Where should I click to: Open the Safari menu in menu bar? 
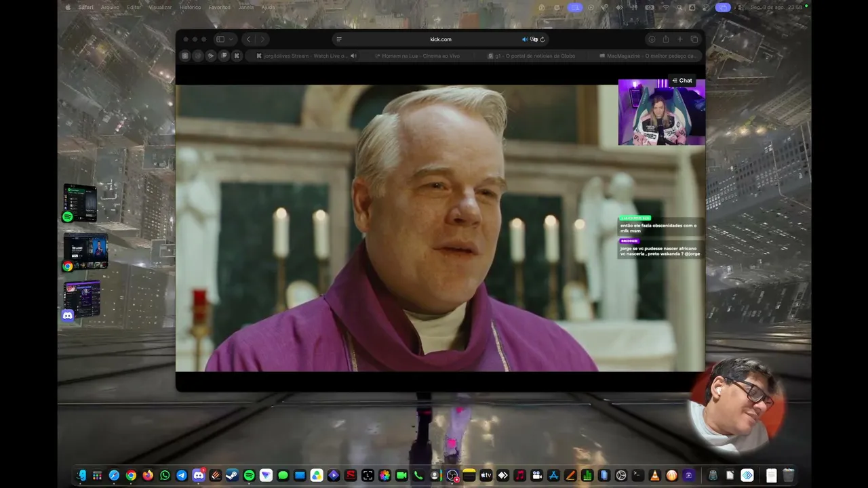(x=85, y=7)
